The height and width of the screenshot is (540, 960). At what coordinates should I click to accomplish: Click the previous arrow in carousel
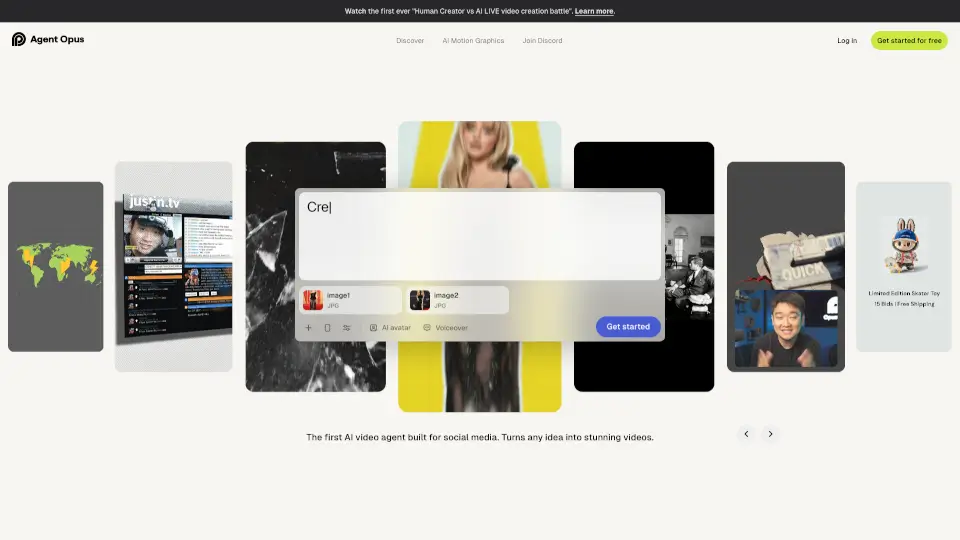746,434
